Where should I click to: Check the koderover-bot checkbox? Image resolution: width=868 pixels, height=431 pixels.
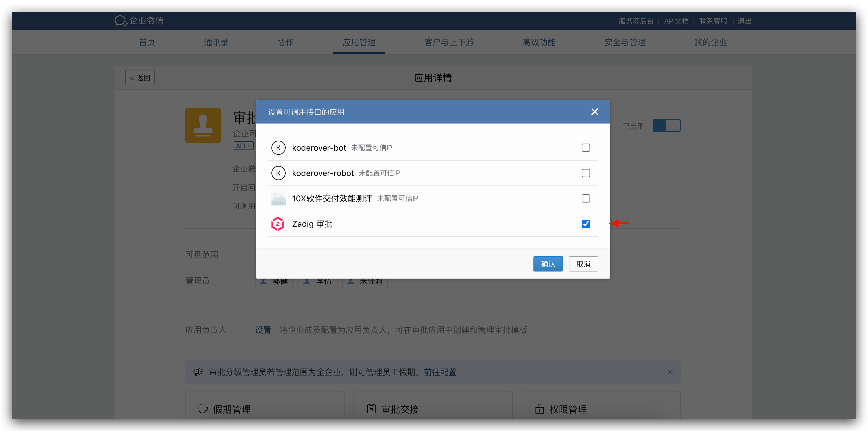coord(586,148)
